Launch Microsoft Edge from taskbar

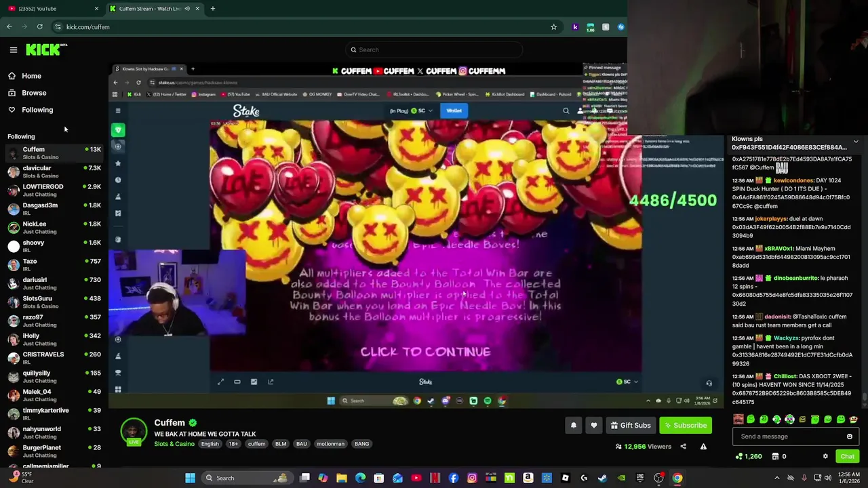click(360, 478)
